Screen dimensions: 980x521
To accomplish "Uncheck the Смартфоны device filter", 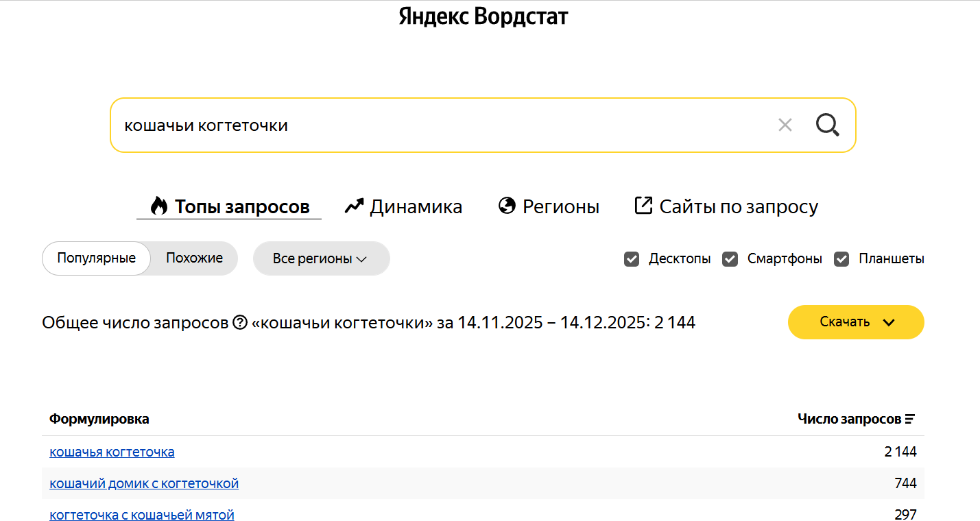I will (729, 258).
